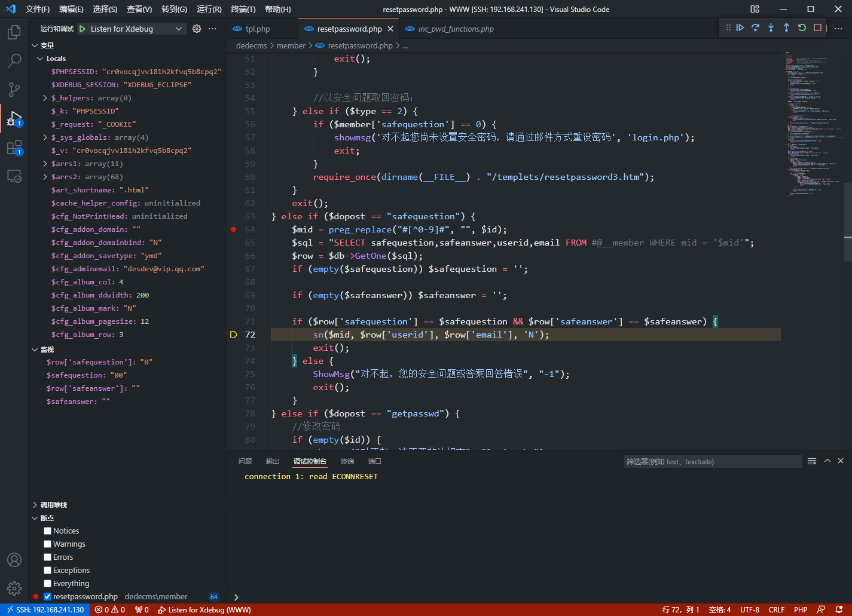Switch to the tpl.php editor tab
This screenshot has height=616, width=852.
(x=257, y=29)
